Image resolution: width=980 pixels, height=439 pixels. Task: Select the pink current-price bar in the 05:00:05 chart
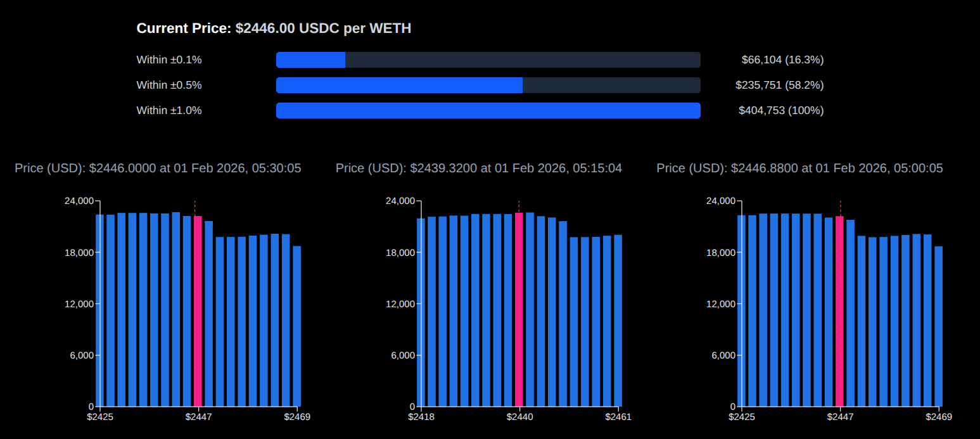pyautogui.click(x=839, y=310)
